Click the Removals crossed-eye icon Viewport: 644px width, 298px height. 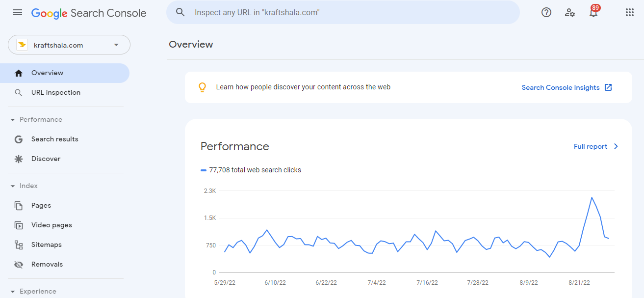[x=19, y=265]
